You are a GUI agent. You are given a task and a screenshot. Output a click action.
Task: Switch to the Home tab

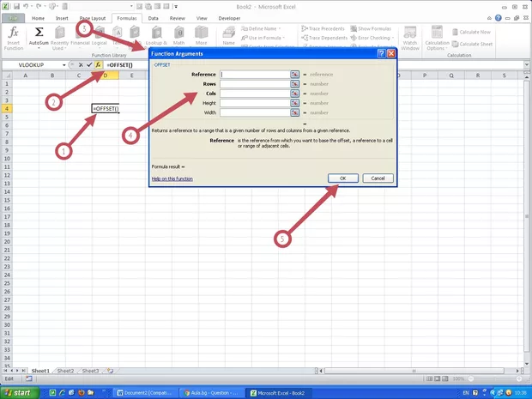pos(38,18)
